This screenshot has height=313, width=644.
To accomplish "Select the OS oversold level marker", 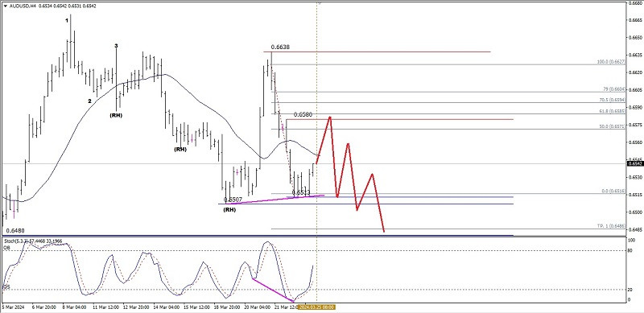I will [6, 287].
